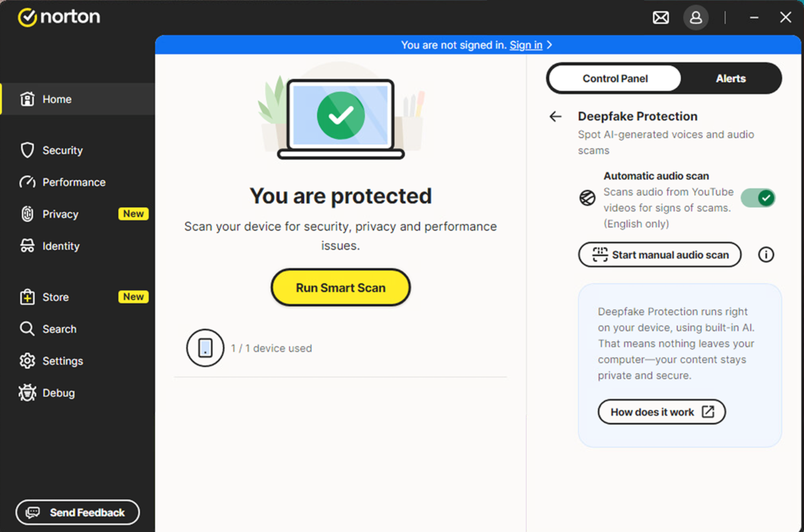The height and width of the screenshot is (532, 804).
Task: Disable the Automatic audio scan toggle
Action: [758, 197]
